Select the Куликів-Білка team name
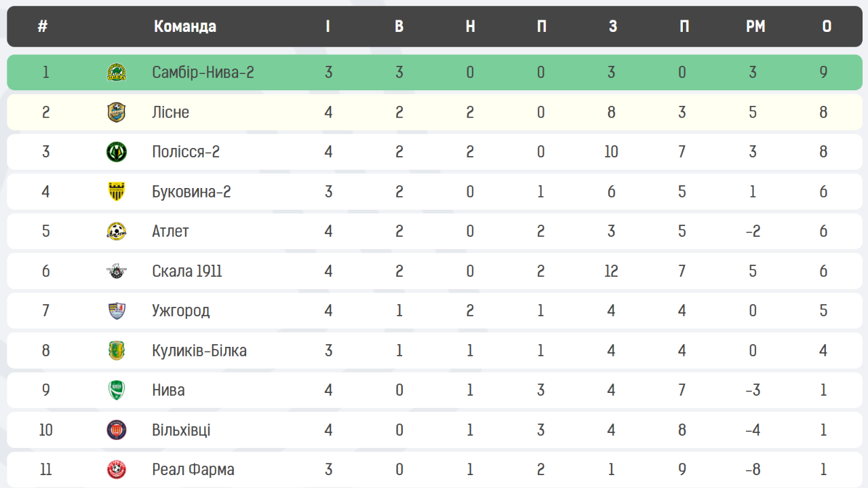Image resolution: width=868 pixels, height=488 pixels. pos(199,351)
